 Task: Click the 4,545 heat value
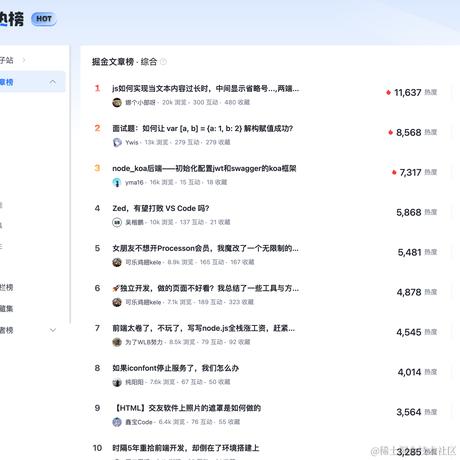[x=409, y=332]
